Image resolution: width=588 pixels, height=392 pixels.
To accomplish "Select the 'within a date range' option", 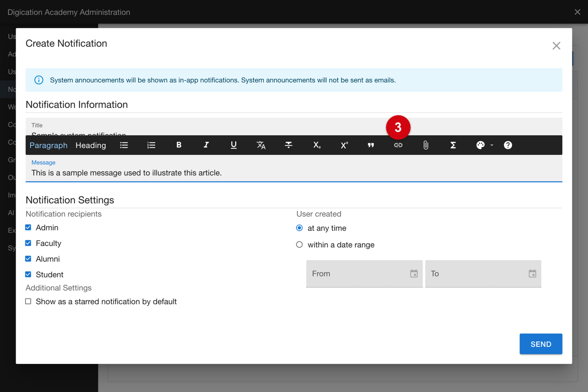I will click(x=299, y=245).
